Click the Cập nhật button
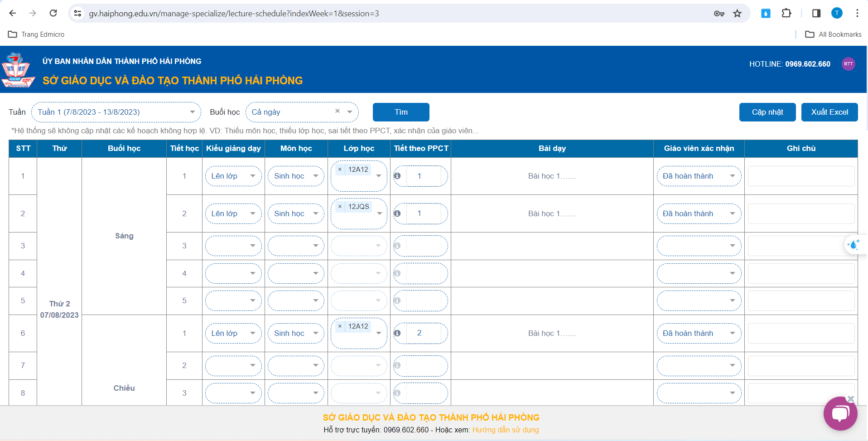Image resolution: width=868 pixels, height=441 pixels. coord(767,112)
